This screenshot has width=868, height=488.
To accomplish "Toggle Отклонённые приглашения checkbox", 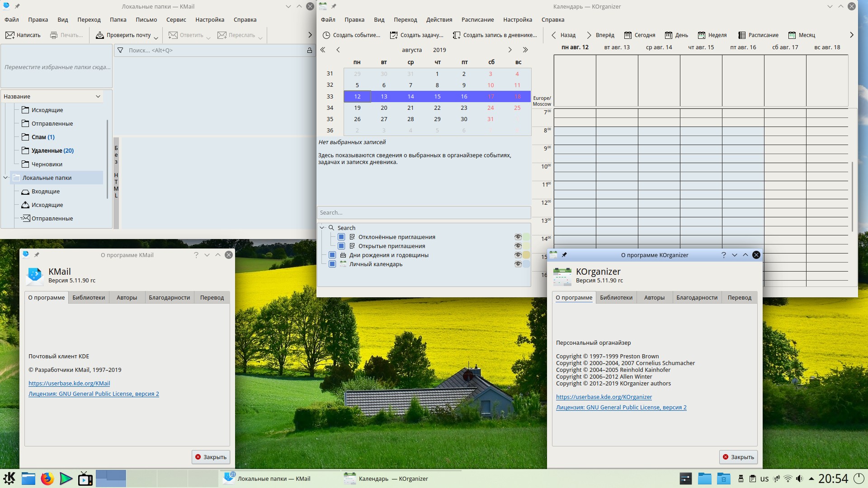I will tap(341, 237).
